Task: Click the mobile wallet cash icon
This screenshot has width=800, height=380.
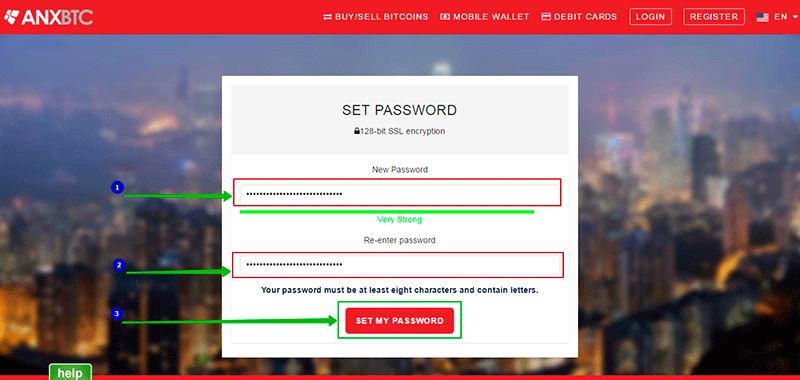Action: 445,17
